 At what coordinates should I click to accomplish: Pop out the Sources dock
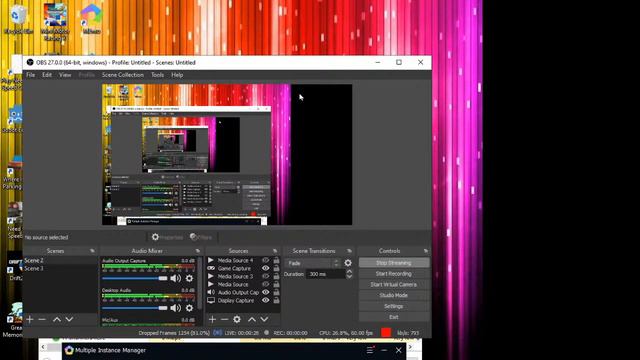click(275, 251)
